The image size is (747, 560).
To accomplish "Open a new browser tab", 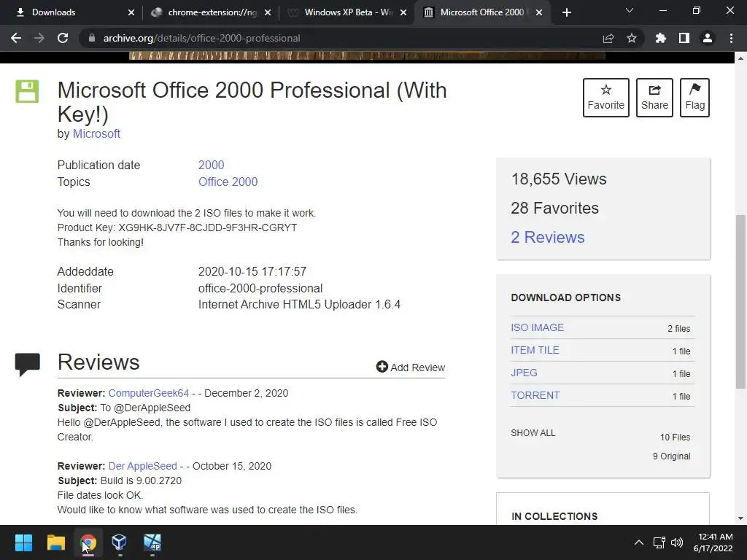I will pos(566,12).
